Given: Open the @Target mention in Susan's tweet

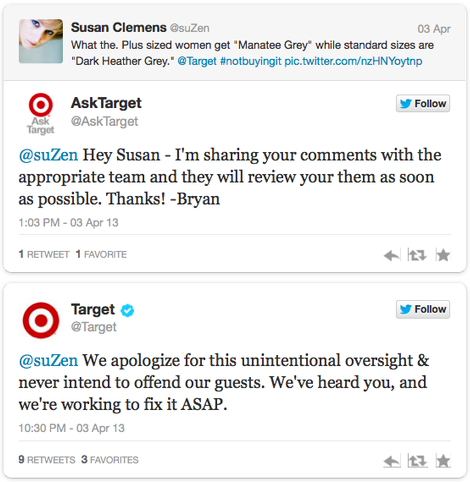Looking at the screenshot, I should 197,61.
